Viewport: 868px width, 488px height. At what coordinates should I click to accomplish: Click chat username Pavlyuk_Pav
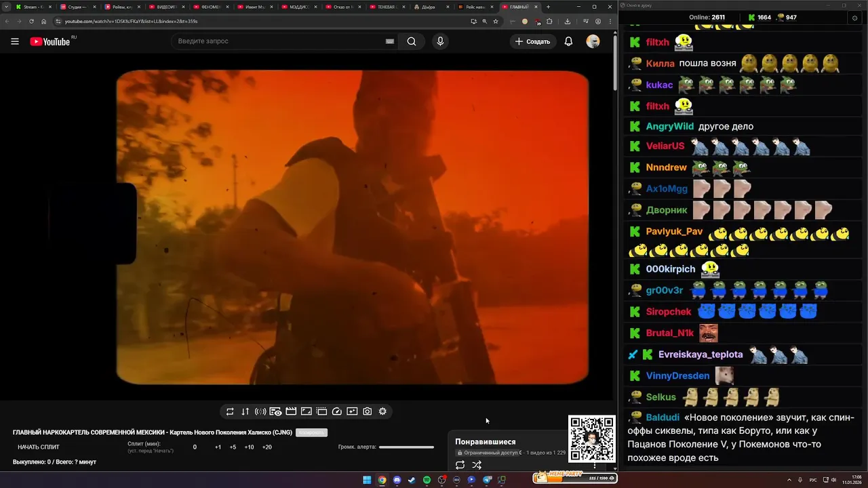[674, 231]
